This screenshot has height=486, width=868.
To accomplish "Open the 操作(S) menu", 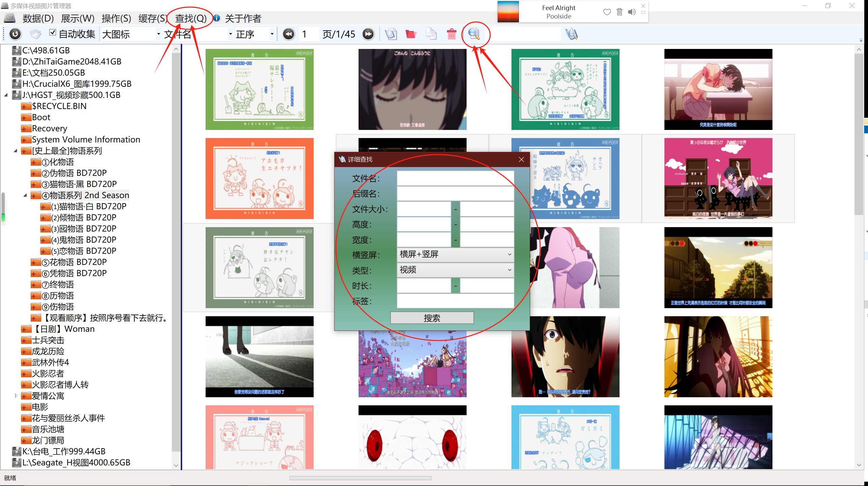I will pos(116,19).
